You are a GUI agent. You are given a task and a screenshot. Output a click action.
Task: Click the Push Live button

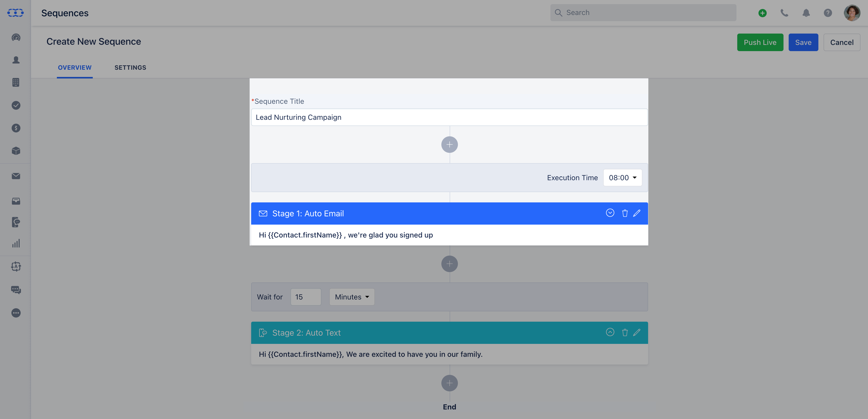tap(760, 42)
